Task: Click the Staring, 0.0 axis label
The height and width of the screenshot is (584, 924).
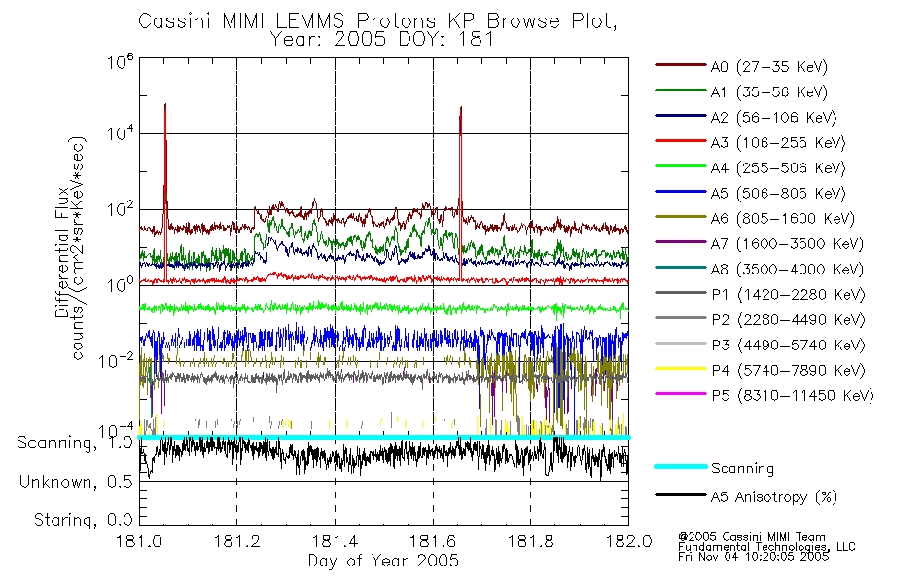Action: tap(84, 520)
